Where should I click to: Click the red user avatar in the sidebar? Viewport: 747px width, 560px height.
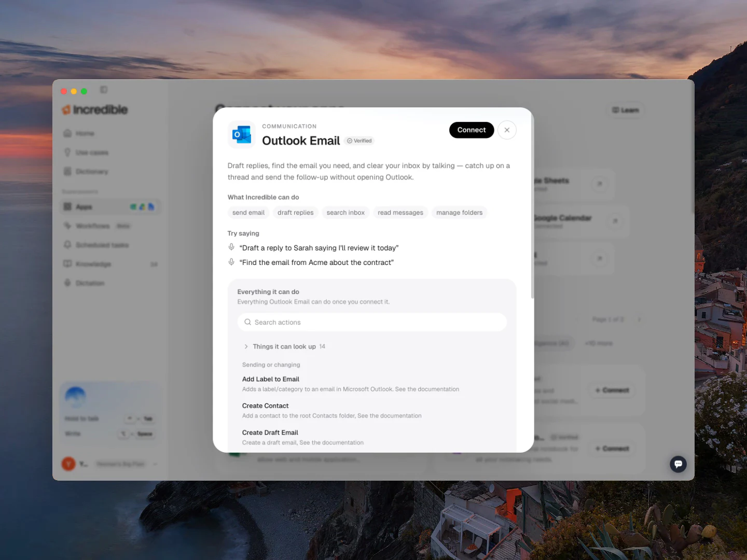pyautogui.click(x=68, y=464)
